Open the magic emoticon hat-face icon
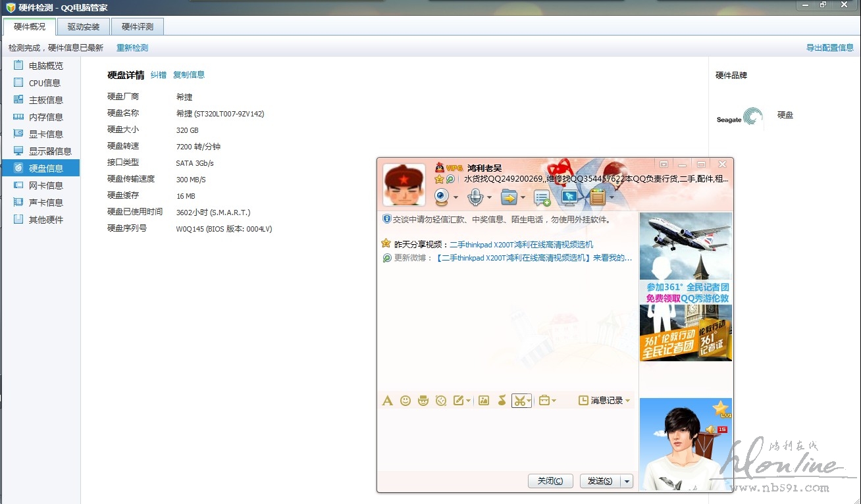 [423, 400]
